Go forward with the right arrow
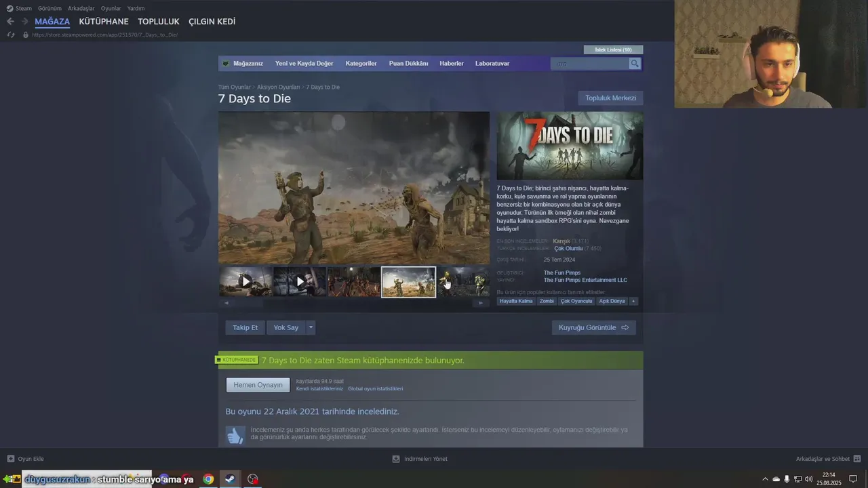868x488 pixels. tap(24, 22)
